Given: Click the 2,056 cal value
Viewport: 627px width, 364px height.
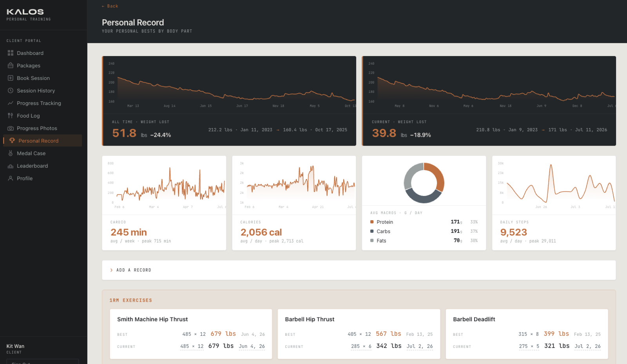Looking at the screenshot, I should click(x=261, y=232).
